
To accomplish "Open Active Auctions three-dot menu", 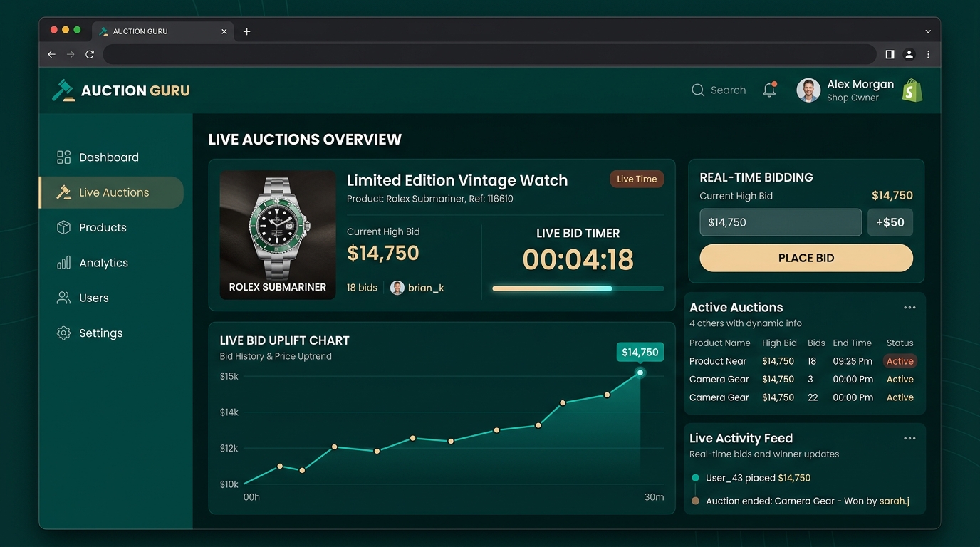I will [x=909, y=308].
